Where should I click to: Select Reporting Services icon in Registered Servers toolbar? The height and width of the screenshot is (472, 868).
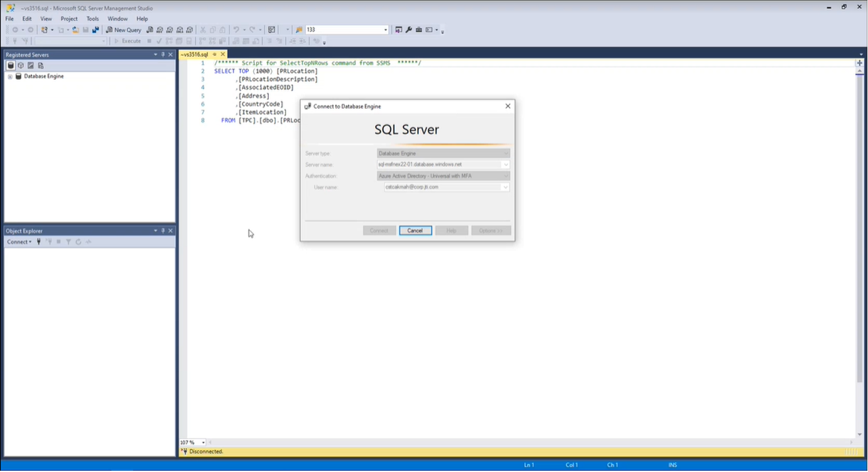[x=31, y=65]
